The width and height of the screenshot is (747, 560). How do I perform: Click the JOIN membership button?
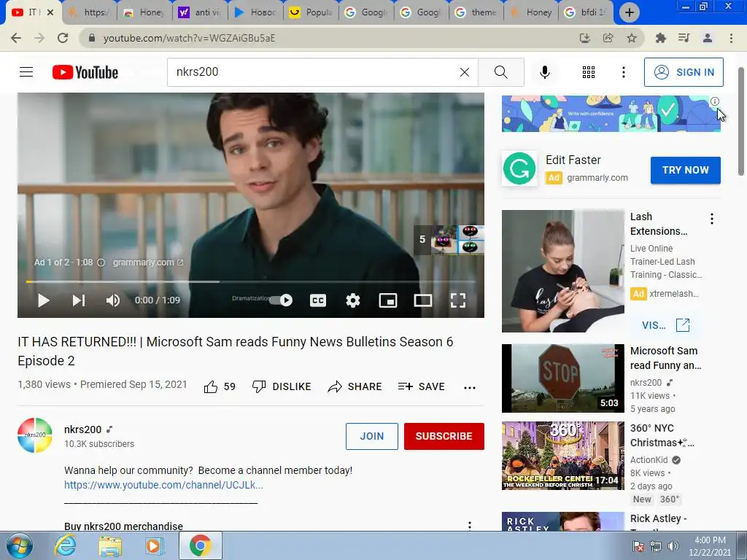pos(371,436)
